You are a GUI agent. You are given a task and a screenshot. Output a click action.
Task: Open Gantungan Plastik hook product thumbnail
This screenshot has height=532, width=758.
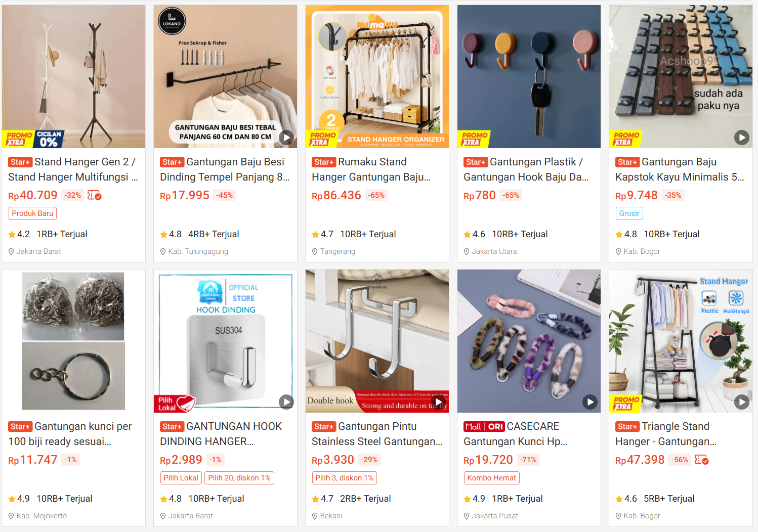click(x=529, y=76)
